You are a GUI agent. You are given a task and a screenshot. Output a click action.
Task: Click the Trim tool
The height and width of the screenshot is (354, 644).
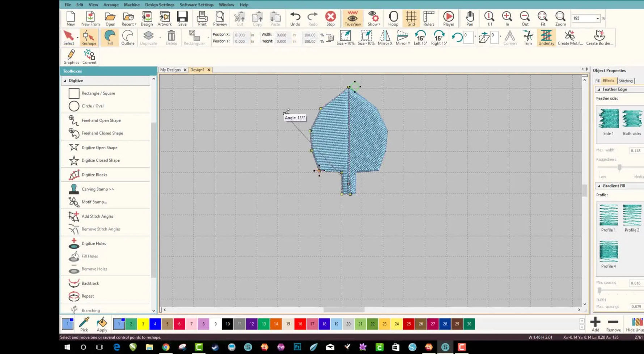(528, 38)
